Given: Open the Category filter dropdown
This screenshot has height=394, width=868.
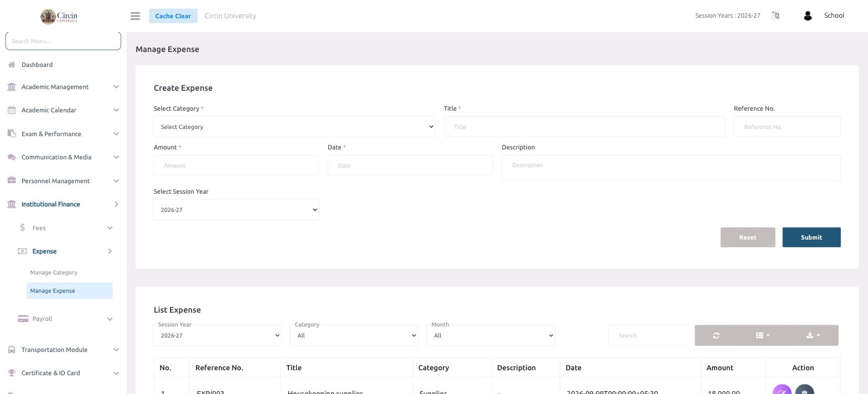Looking at the screenshot, I should click(x=354, y=335).
